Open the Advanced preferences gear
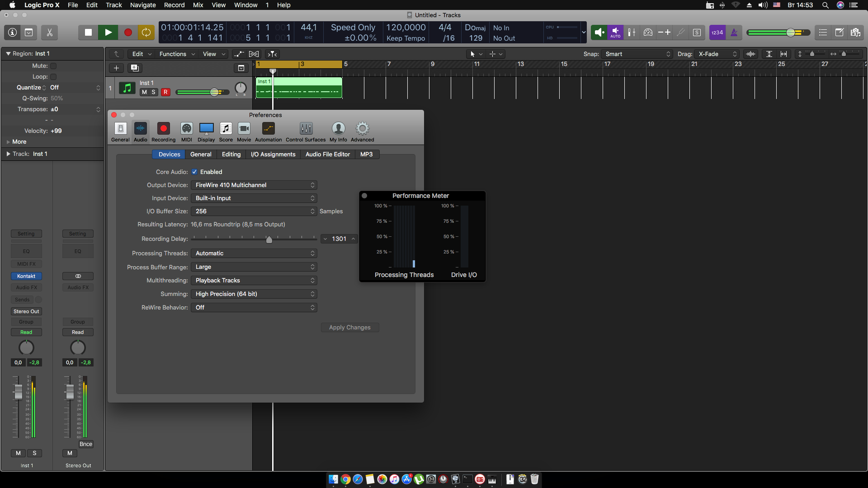868x488 pixels. point(362,131)
